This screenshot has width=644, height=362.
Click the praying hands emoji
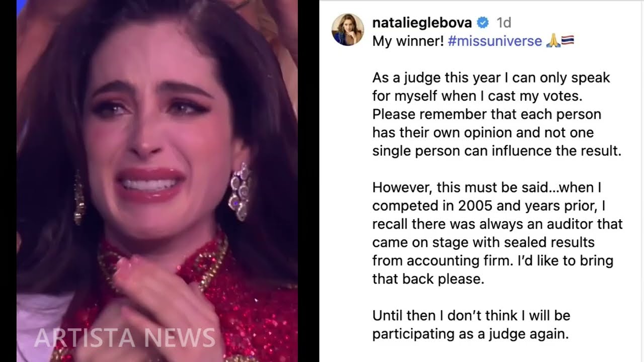pos(553,41)
